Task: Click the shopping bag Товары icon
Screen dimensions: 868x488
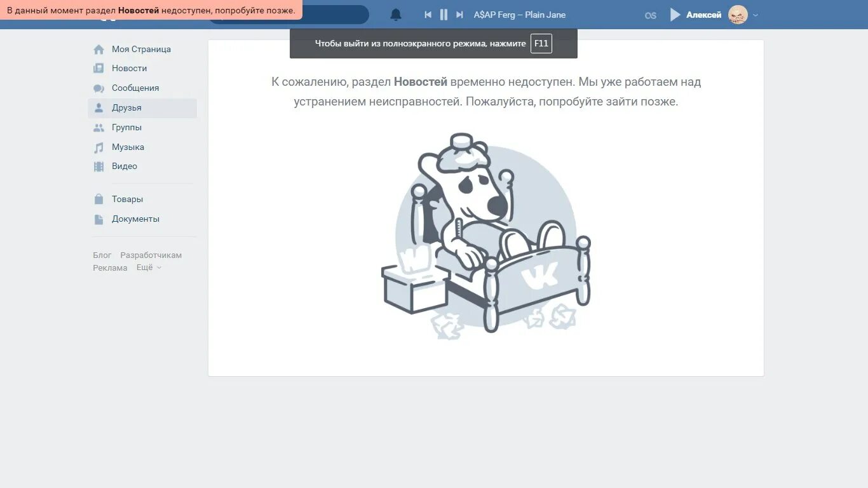Action: (98, 199)
